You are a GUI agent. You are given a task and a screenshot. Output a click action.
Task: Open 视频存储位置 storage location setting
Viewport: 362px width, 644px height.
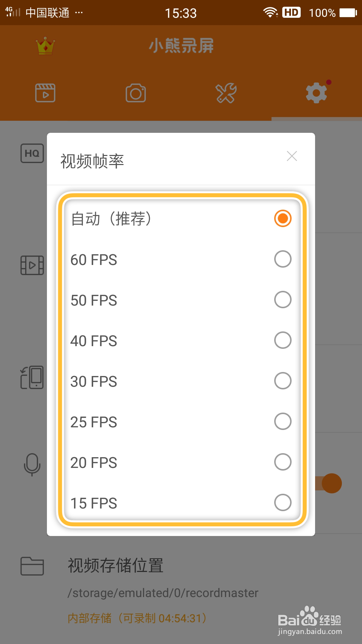(116, 566)
